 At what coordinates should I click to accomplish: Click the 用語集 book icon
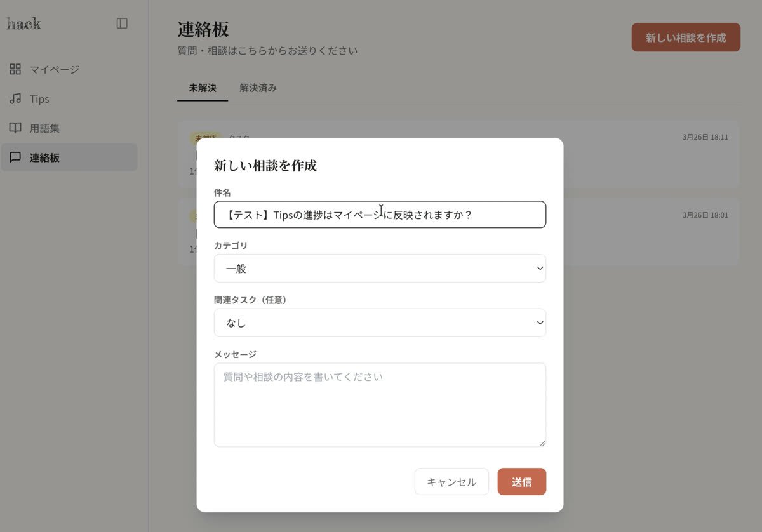[x=15, y=128]
